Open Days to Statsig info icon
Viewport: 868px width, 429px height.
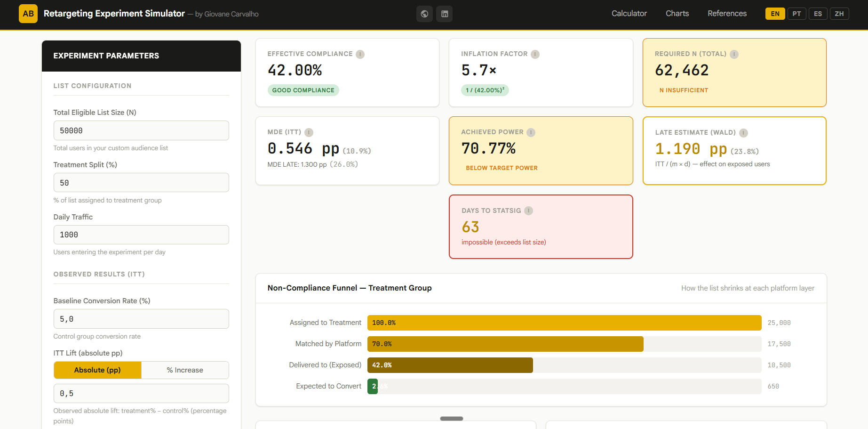click(529, 210)
